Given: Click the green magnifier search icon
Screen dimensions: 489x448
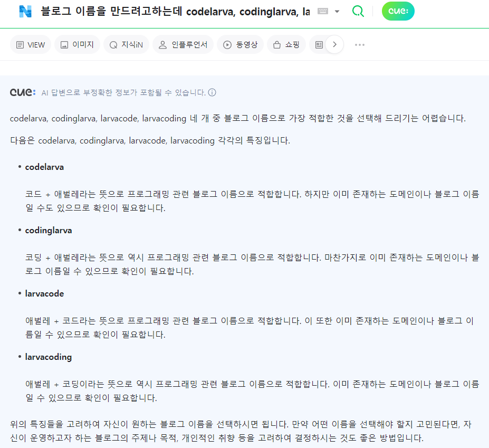Looking at the screenshot, I should click(x=358, y=11).
